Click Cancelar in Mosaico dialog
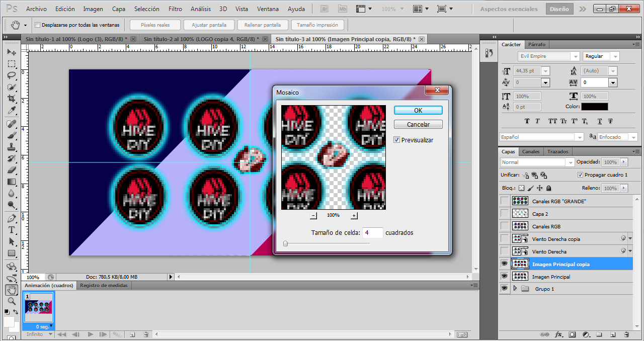The height and width of the screenshot is (341, 644). pos(418,124)
